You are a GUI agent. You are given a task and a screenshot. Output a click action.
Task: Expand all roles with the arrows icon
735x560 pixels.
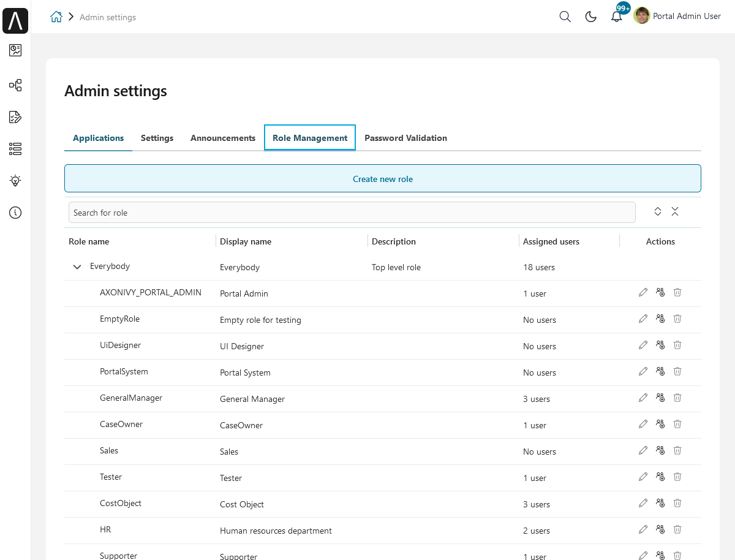[658, 211]
